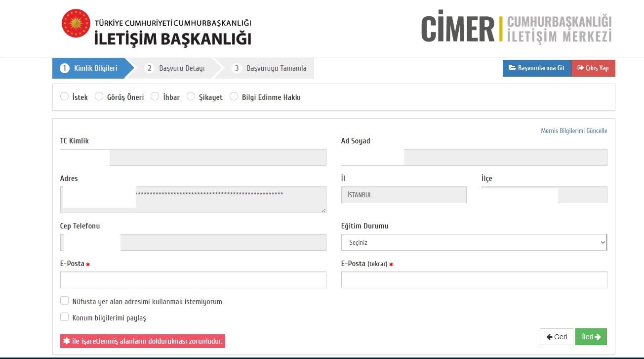Click the required-fields warning text
Image resolution: width=644 pixels, height=359 pixels.
click(x=143, y=341)
